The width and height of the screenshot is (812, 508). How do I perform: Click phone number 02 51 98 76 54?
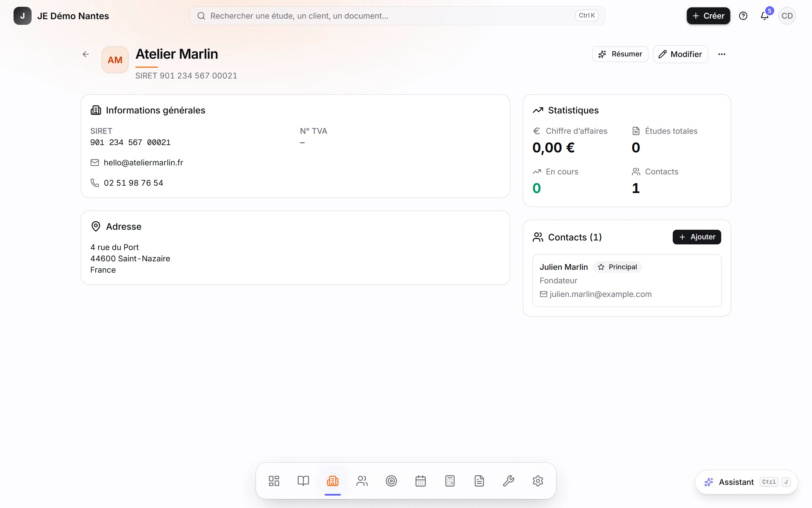(134, 183)
